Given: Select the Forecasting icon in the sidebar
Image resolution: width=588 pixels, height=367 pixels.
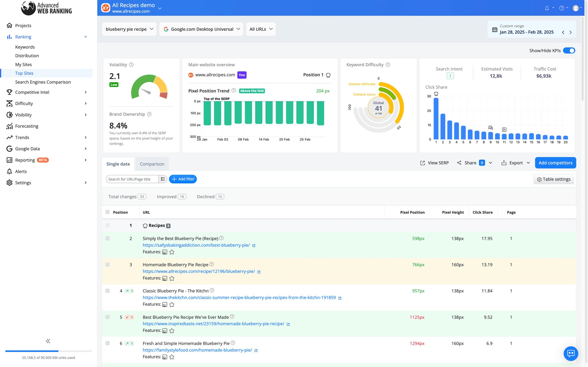Looking at the screenshot, I should (9, 126).
